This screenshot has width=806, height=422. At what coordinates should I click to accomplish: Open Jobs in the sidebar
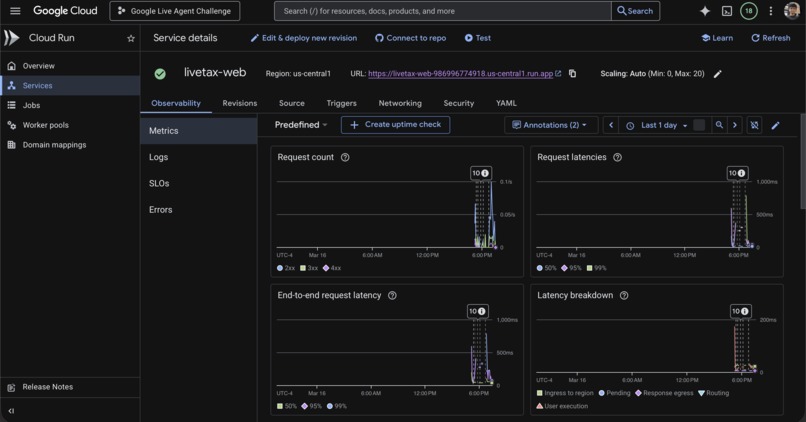tap(70, 105)
